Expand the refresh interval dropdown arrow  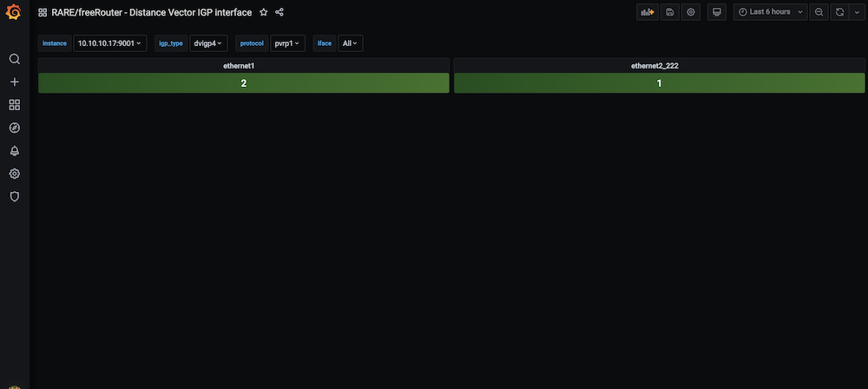(x=856, y=12)
